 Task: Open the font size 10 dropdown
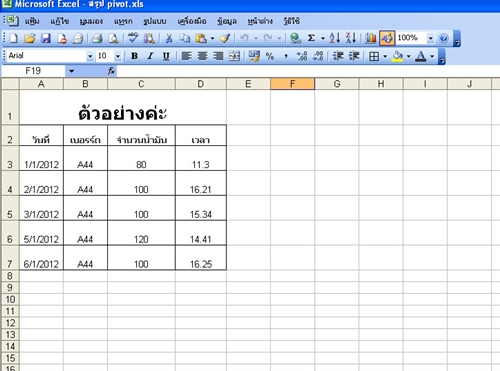point(118,56)
